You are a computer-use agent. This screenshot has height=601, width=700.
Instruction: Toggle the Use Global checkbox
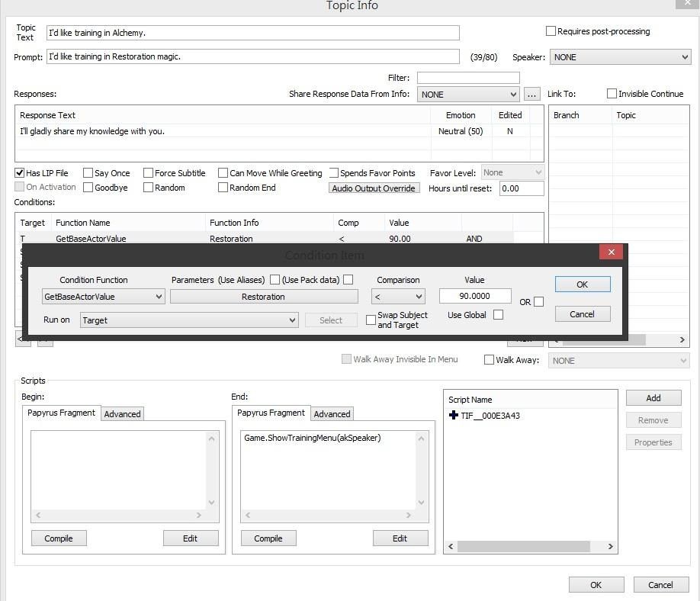(498, 315)
